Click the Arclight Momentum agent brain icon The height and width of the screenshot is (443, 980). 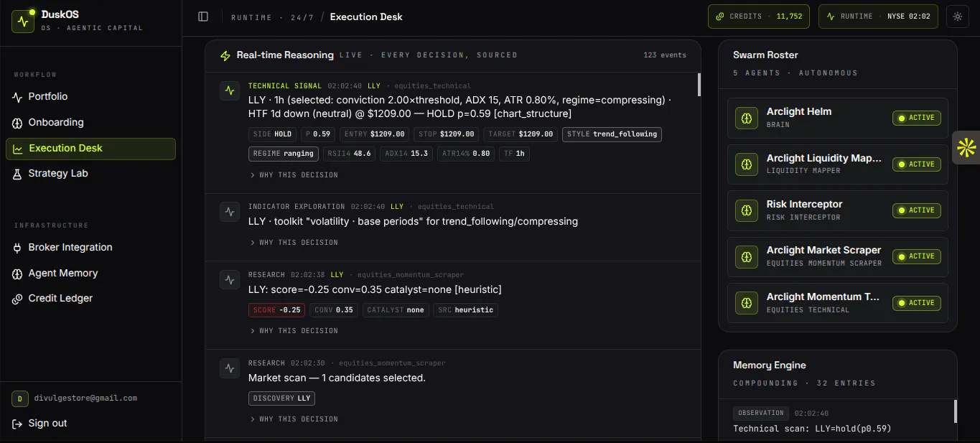click(x=747, y=303)
